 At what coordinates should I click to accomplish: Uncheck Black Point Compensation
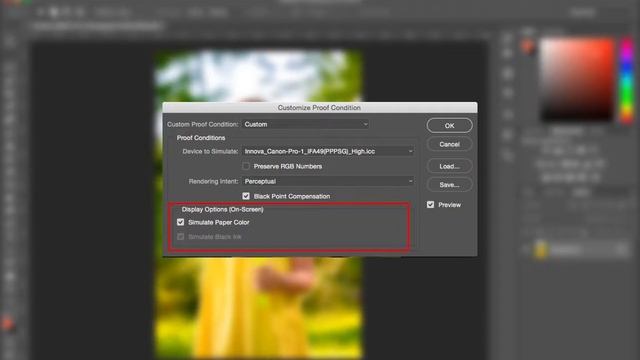pyautogui.click(x=246, y=196)
